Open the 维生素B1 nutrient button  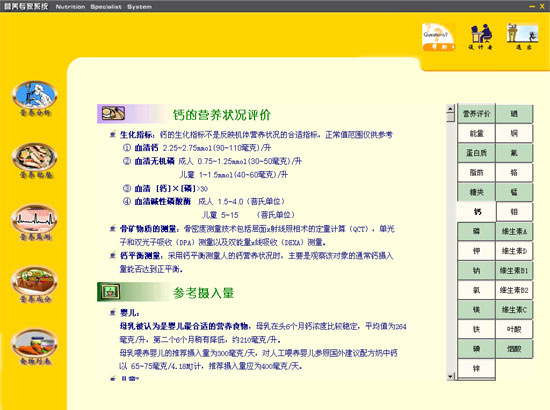click(x=514, y=271)
